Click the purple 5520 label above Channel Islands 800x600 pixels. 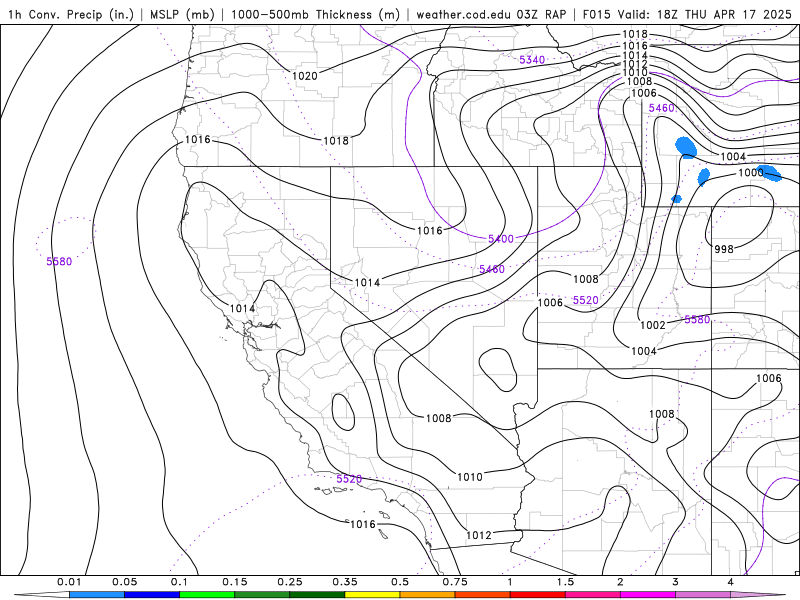pyautogui.click(x=349, y=479)
